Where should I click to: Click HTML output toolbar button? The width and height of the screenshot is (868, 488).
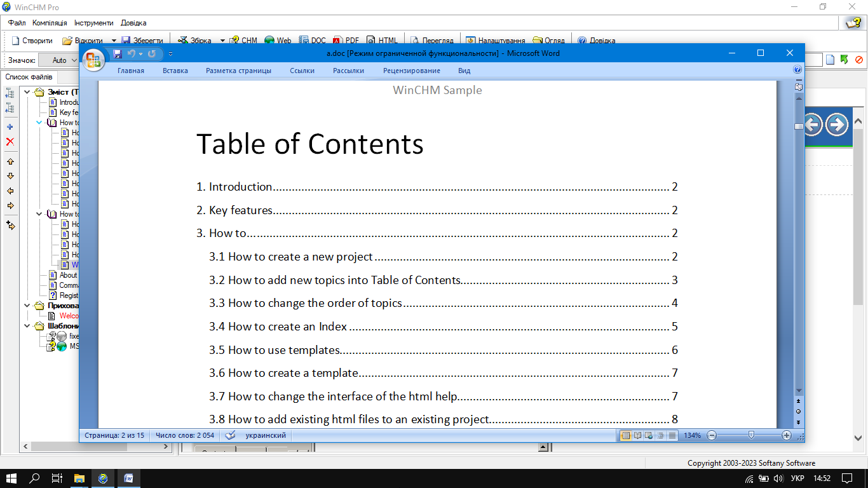pos(383,41)
